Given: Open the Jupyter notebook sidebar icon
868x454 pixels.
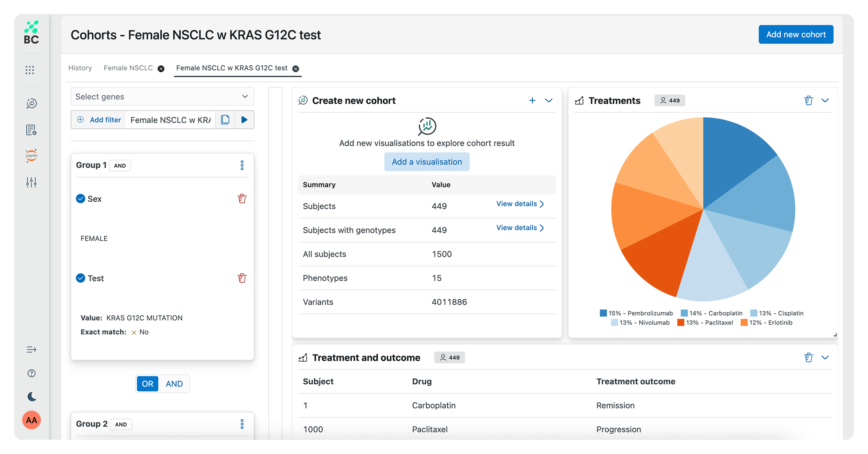Looking at the screenshot, I should 31,156.
